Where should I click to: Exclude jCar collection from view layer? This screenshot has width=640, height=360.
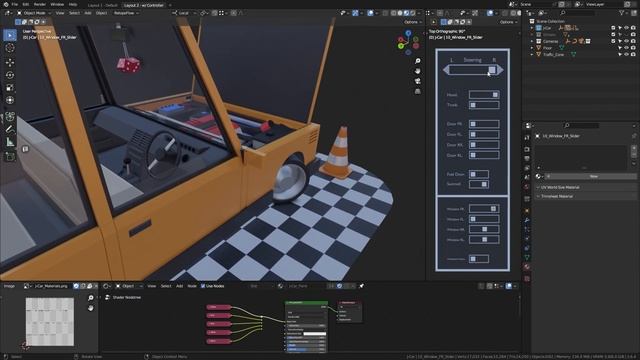(613, 28)
